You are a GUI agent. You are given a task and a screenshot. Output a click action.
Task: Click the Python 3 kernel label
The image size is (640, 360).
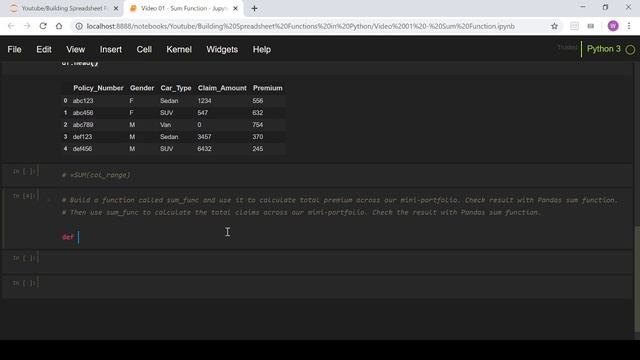604,49
